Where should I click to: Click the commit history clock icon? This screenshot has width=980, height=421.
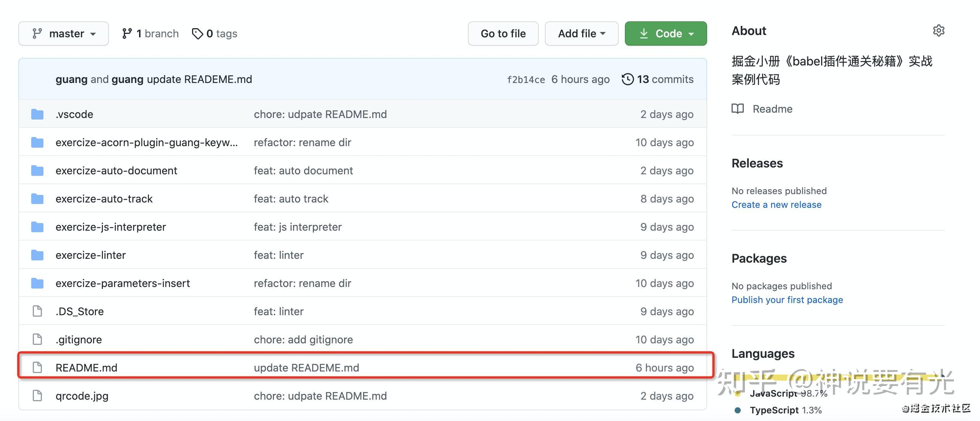628,79
